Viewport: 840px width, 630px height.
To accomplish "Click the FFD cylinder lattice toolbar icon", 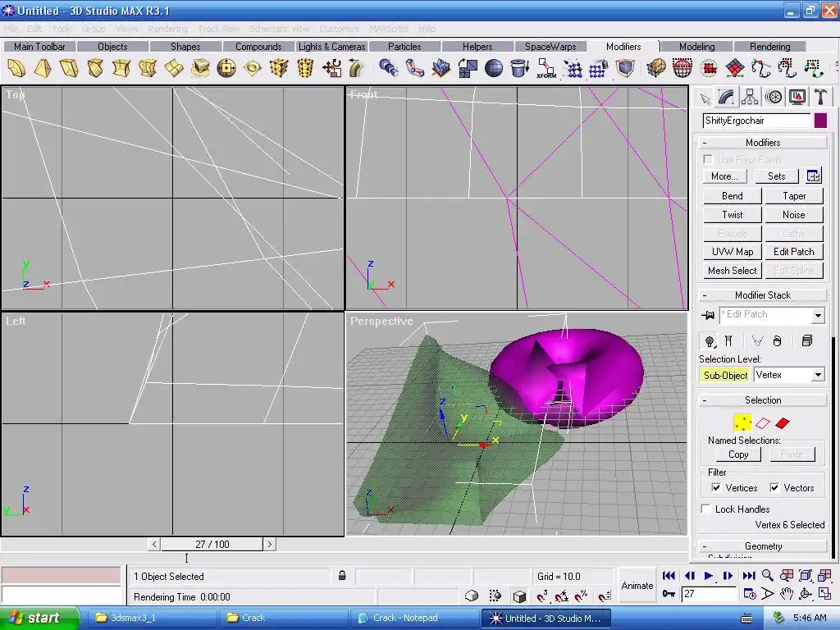I will (x=305, y=69).
